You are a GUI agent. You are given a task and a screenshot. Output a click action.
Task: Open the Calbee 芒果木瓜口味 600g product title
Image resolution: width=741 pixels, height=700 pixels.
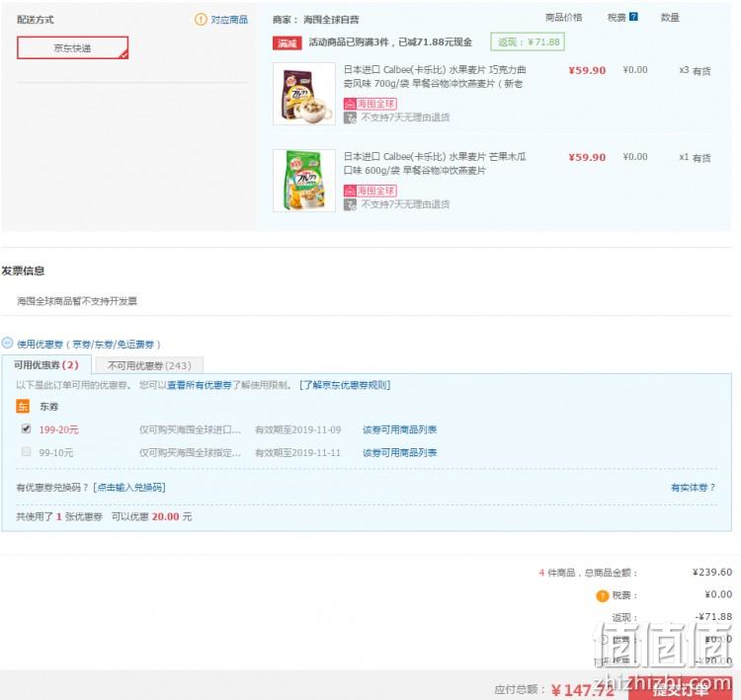(435, 164)
